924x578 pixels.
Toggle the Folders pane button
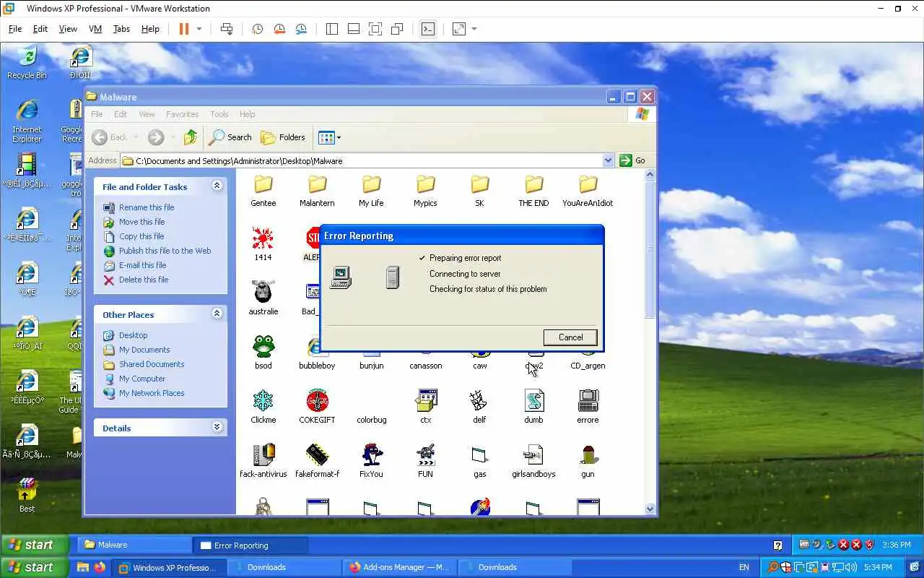pos(283,137)
